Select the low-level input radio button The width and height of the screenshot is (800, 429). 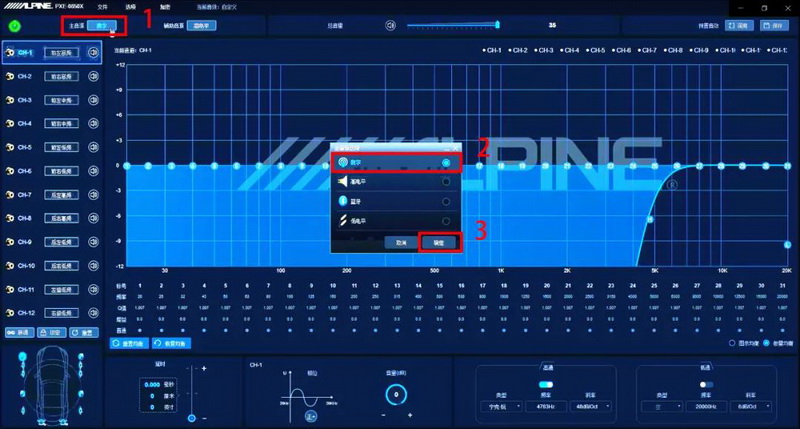[446, 221]
